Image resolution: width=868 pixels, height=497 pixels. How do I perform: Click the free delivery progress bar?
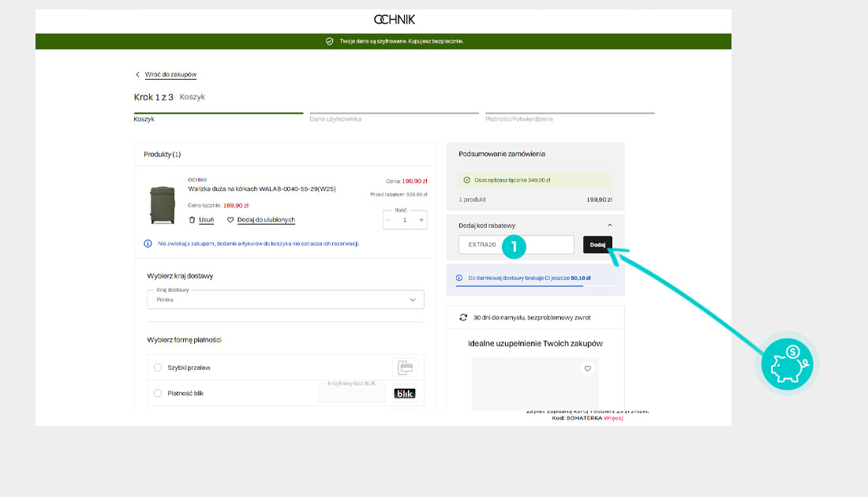(x=535, y=286)
